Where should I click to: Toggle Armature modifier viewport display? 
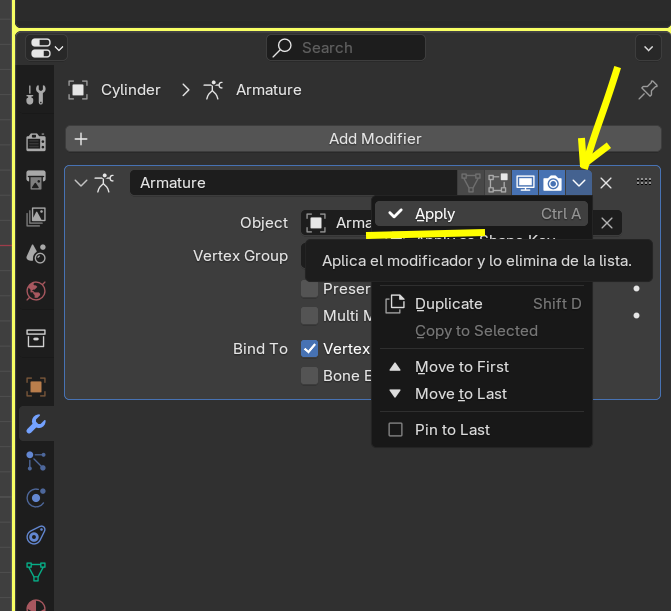(x=525, y=183)
